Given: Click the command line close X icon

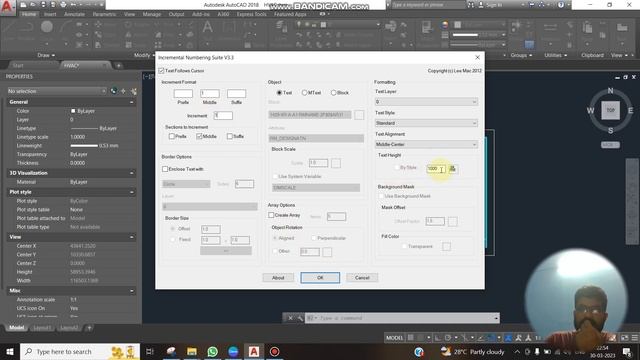Looking at the screenshot, I should [290, 318].
